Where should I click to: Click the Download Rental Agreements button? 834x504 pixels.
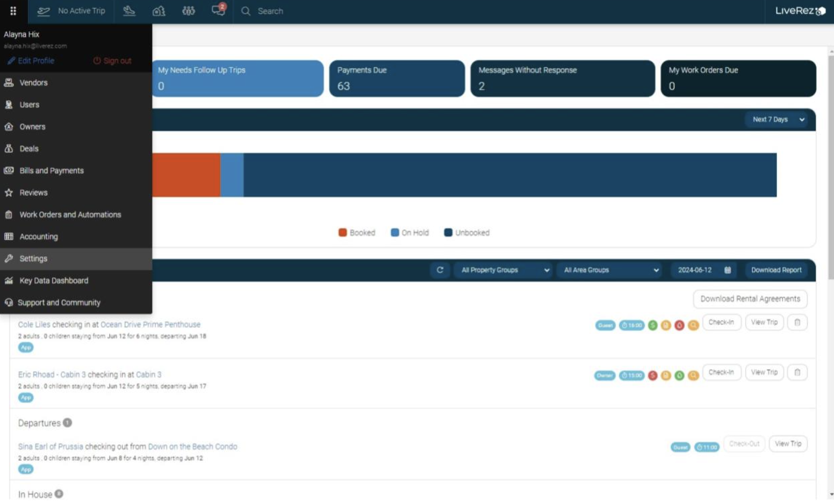[x=750, y=299]
